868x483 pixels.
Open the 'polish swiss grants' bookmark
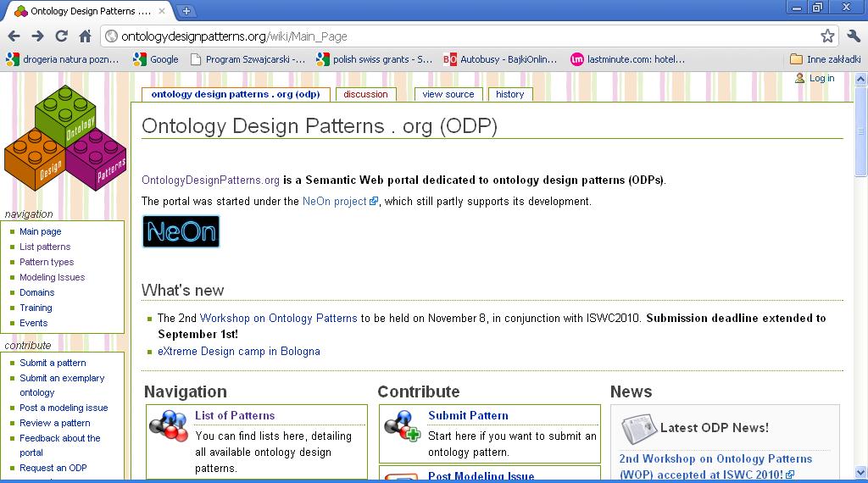[x=374, y=59]
